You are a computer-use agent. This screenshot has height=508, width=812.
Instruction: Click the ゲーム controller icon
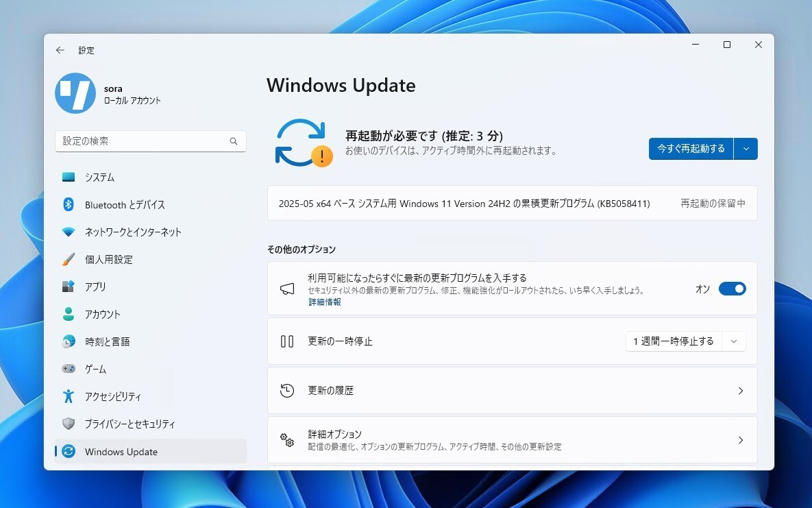tap(69, 369)
